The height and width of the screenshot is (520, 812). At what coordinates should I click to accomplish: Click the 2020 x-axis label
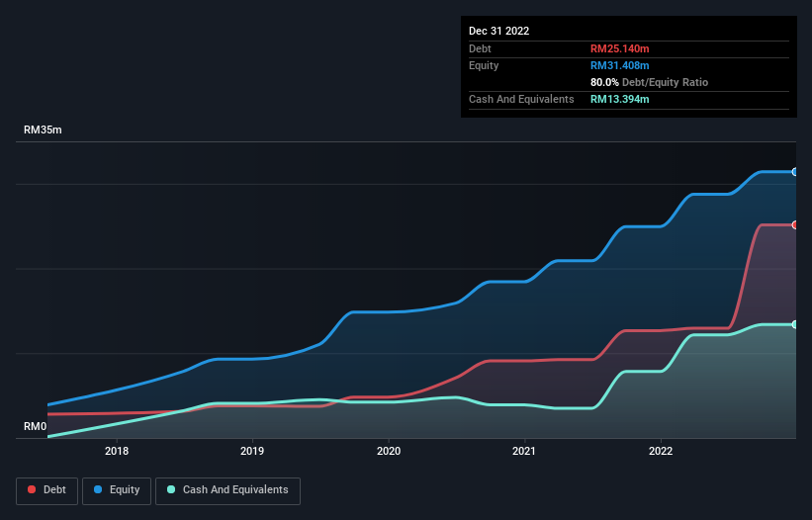389,451
